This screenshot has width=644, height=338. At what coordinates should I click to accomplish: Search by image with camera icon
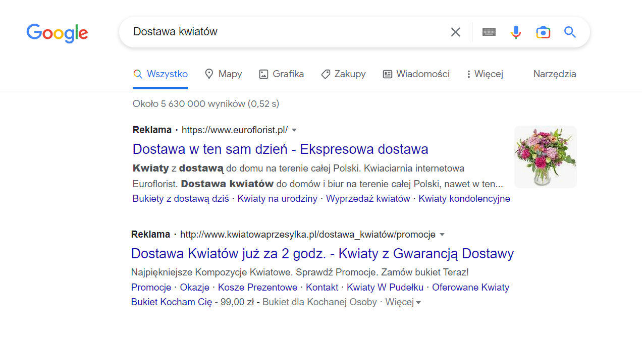click(543, 32)
